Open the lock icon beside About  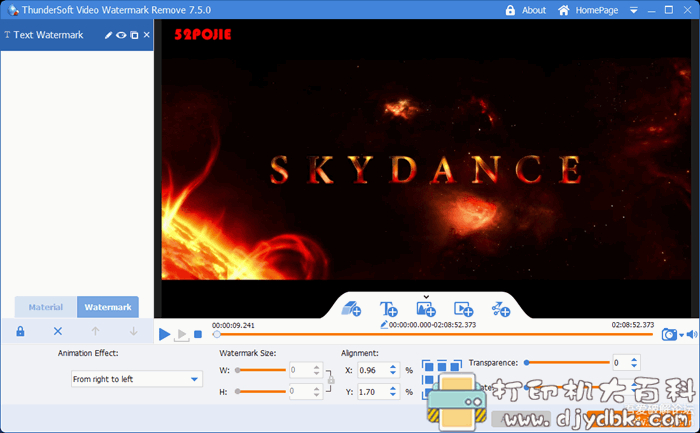(510, 10)
